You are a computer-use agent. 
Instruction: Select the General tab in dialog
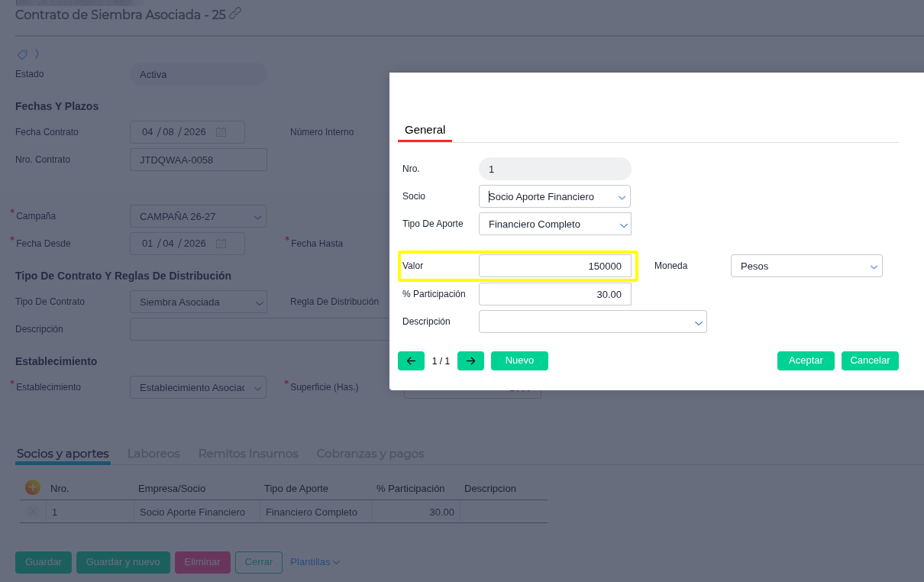tap(425, 130)
